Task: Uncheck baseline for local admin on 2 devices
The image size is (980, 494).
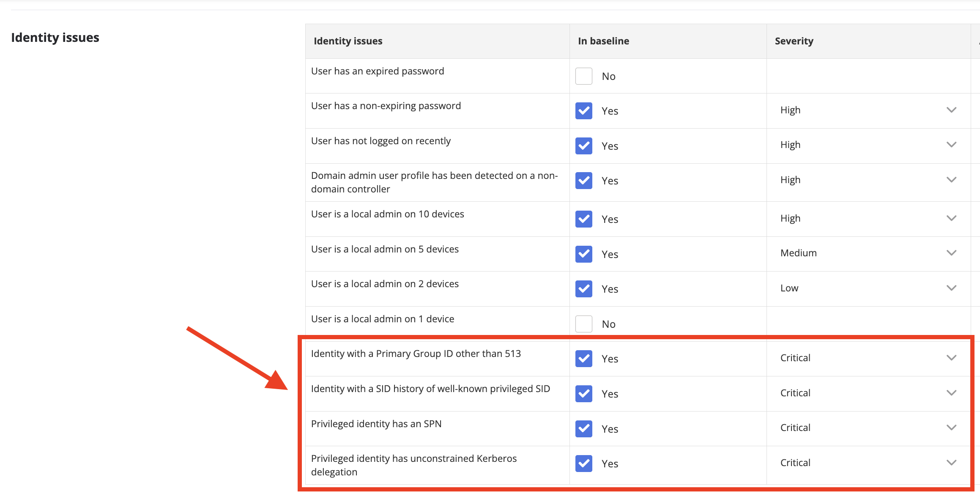Action: 583,289
